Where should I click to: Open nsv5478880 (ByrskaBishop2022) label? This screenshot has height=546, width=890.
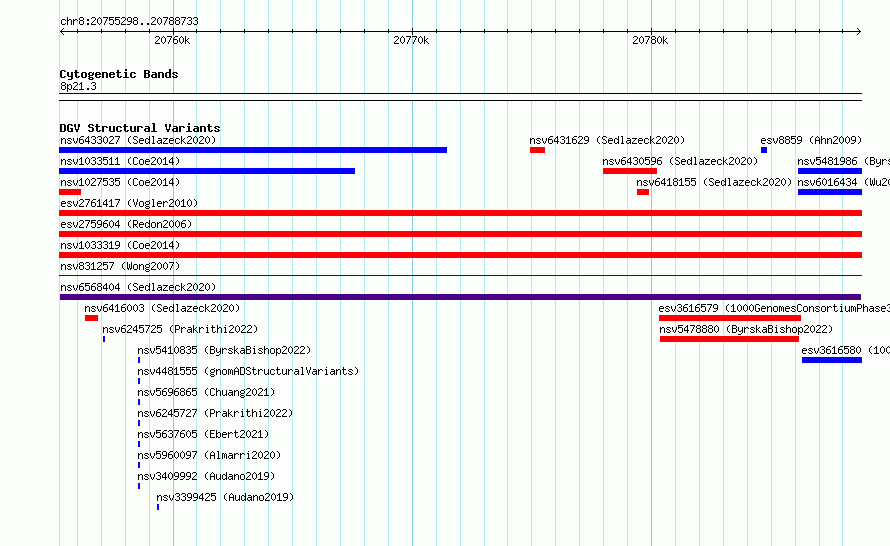(746, 329)
